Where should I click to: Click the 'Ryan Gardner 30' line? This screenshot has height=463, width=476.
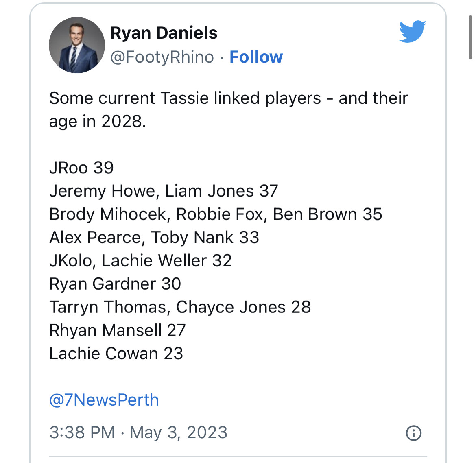pos(115,284)
